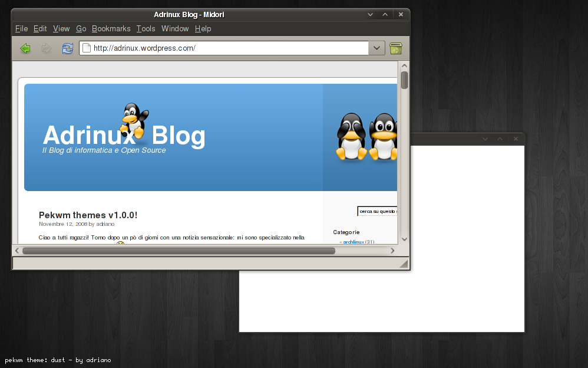Click the vertical scrollbar up arrow
The width and height of the screenshot is (588, 368).
click(404, 65)
